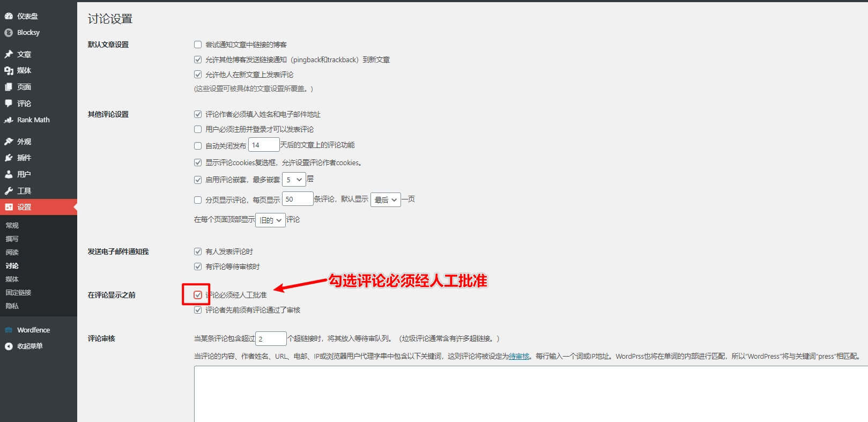The height and width of the screenshot is (422, 868).
Task: Open 文章 posts pin icon
Action: (x=9, y=54)
